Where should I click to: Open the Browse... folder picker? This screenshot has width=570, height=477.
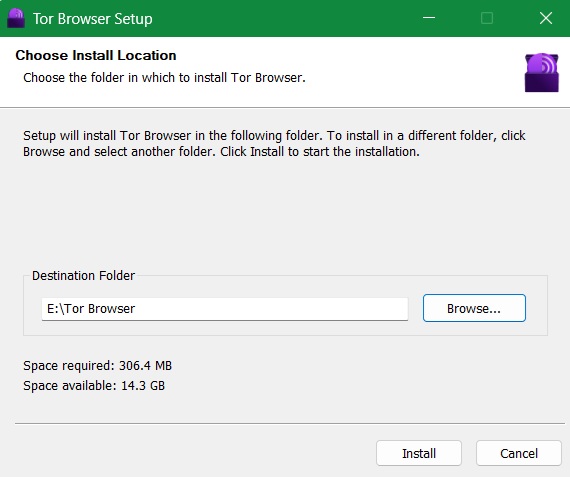(x=474, y=308)
